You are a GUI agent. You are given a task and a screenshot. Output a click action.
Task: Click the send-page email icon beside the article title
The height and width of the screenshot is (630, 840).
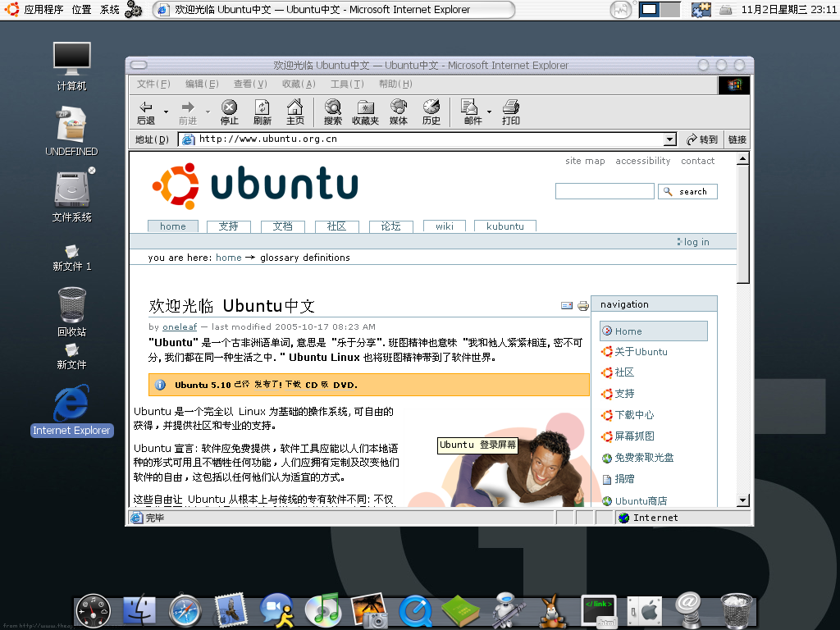pyautogui.click(x=567, y=305)
